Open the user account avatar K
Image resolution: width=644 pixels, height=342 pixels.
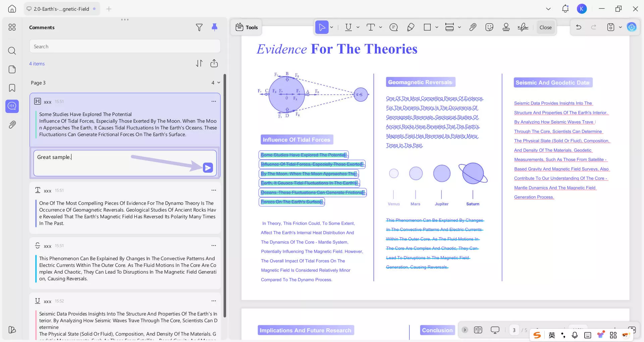(x=582, y=9)
